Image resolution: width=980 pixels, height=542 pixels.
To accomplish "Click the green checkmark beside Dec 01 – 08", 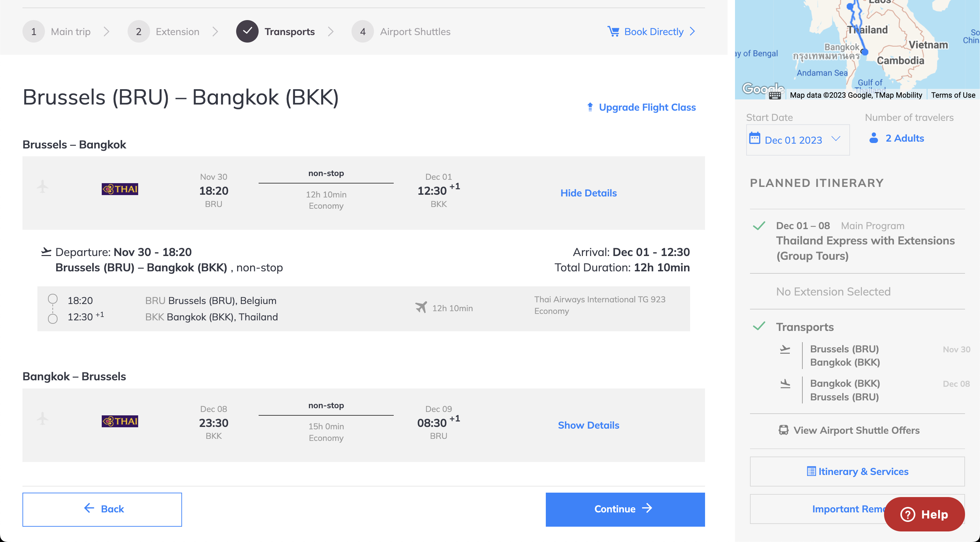I will click(x=759, y=226).
